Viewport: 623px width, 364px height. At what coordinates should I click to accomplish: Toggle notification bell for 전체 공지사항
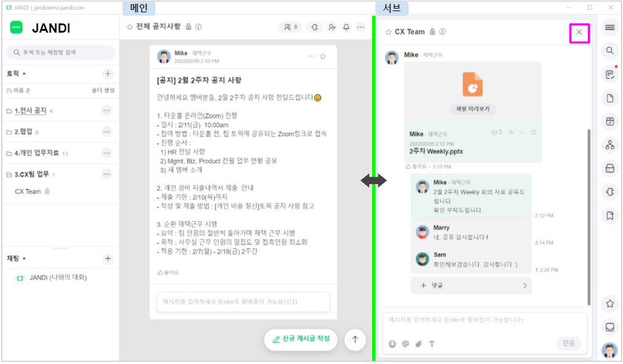pyautogui.click(x=346, y=27)
